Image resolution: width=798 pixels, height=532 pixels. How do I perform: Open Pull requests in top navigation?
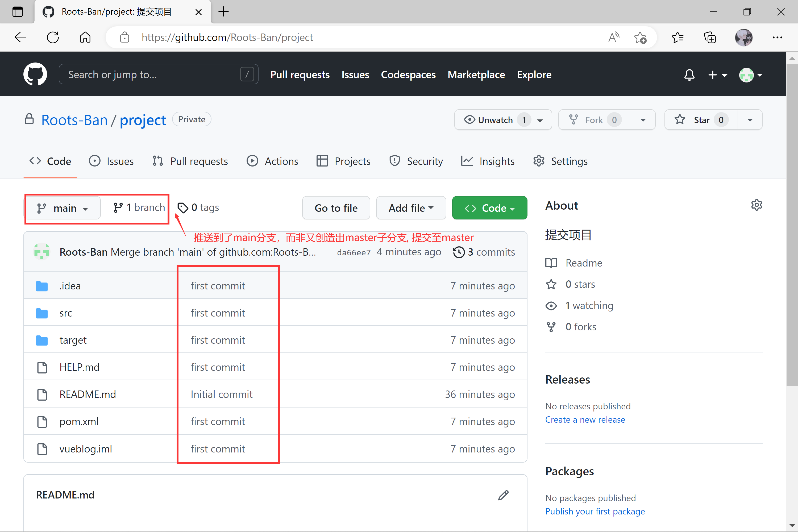[300, 75]
